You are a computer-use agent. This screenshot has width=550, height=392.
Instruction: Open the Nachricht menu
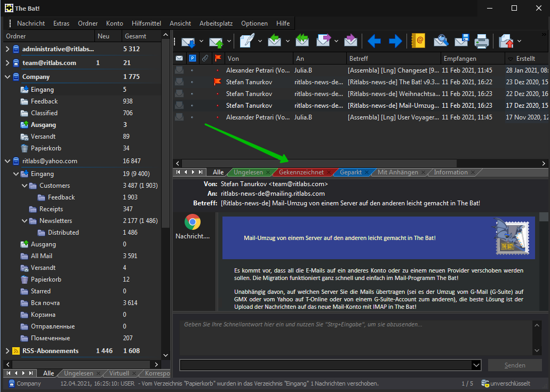31,23
